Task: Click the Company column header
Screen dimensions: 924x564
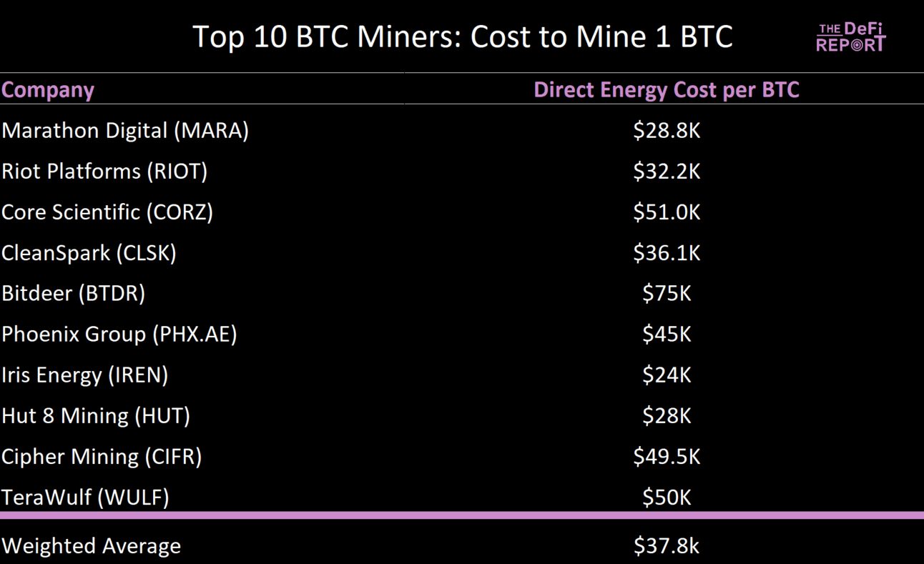Action: [x=48, y=90]
